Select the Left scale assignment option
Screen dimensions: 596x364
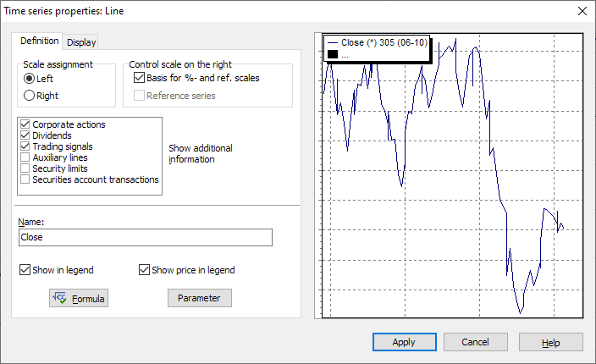[30, 79]
